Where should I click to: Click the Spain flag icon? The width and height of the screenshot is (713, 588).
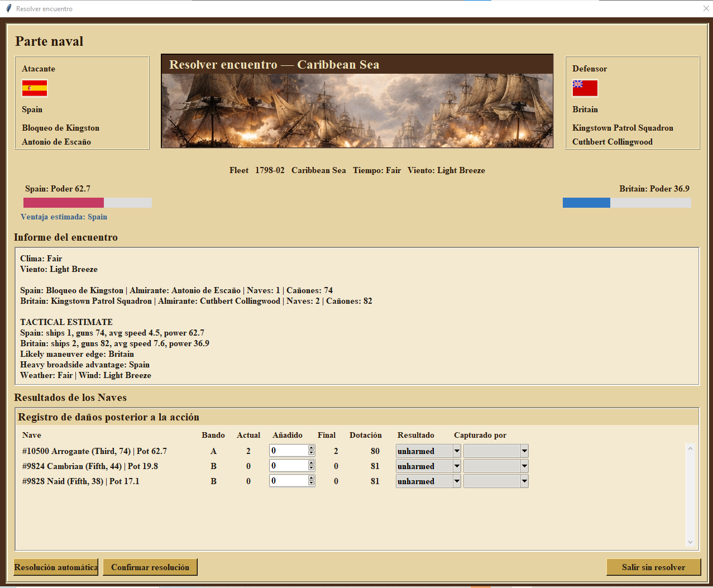35,88
